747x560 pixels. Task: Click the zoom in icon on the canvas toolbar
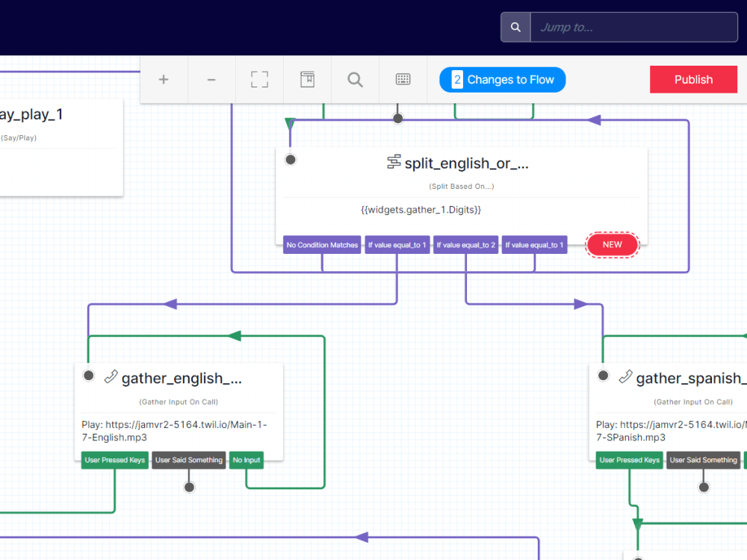click(x=164, y=79)
